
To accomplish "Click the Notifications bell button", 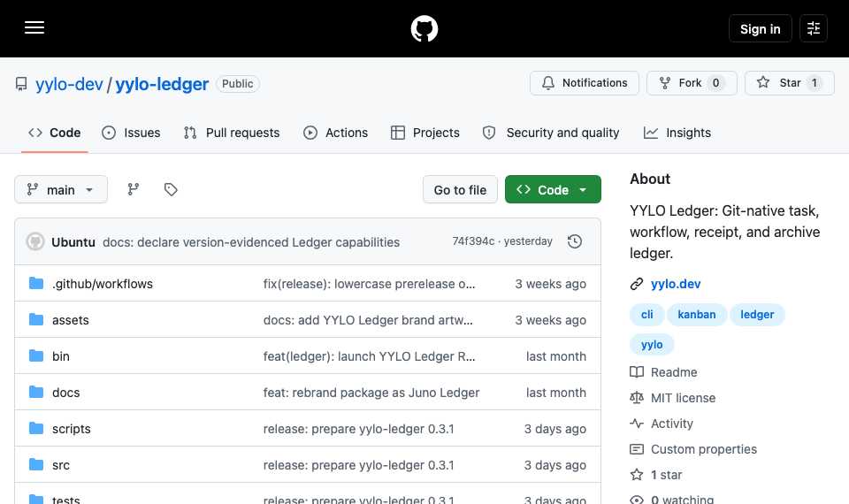I will [x=585, y=83].
